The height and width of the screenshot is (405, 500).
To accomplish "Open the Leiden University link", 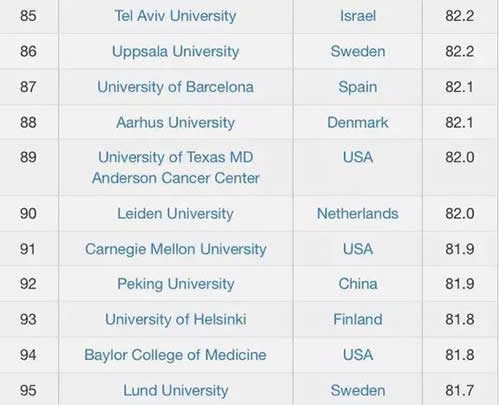I will click(x=175, y=214).
